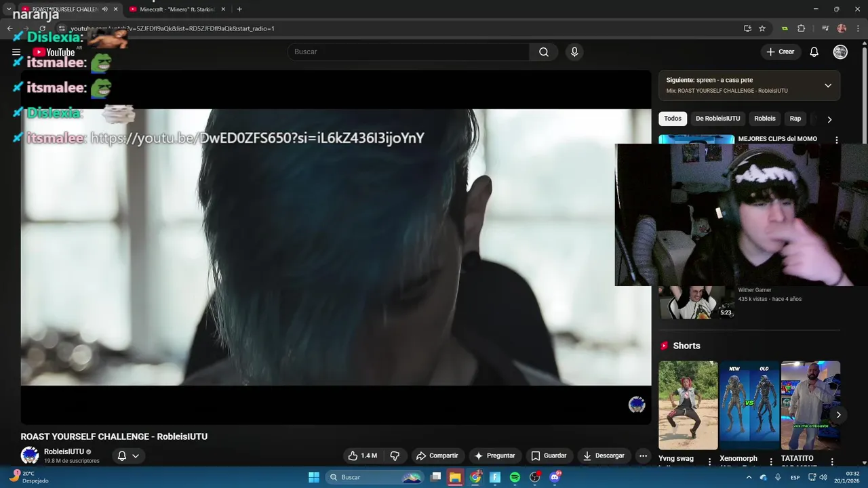Open File Explorer from taskbar

coord(455,477)
